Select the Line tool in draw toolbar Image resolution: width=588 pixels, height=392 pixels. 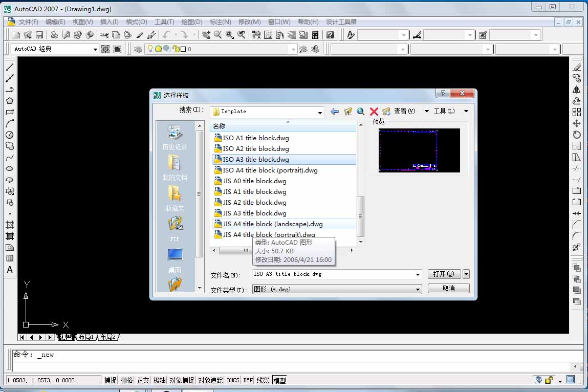point(10,67)
